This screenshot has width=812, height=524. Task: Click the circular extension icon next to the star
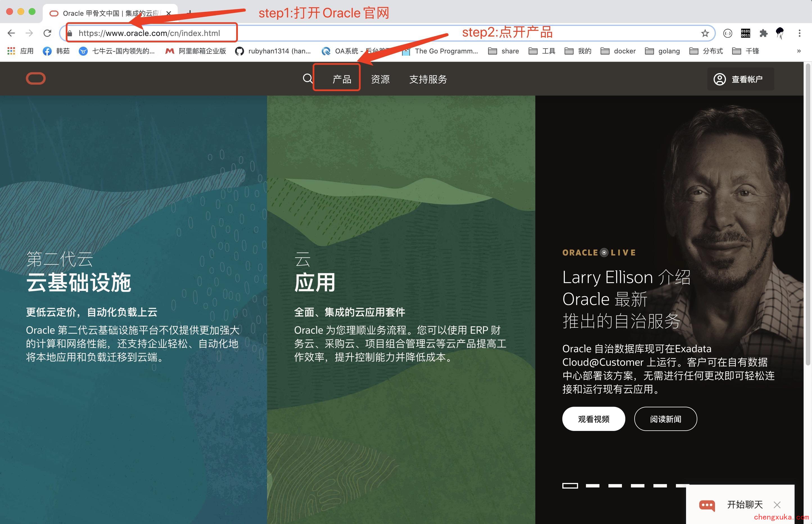[x=727, y=33]
